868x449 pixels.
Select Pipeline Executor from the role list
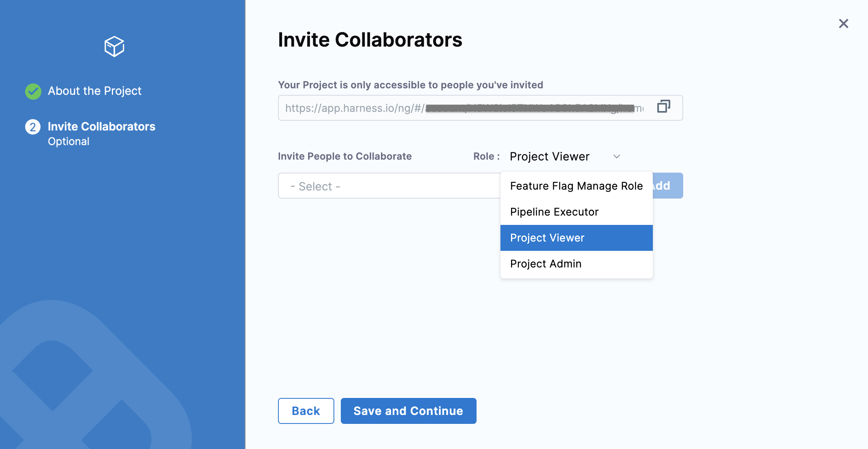pyautogui.click(x=554, y=212)
